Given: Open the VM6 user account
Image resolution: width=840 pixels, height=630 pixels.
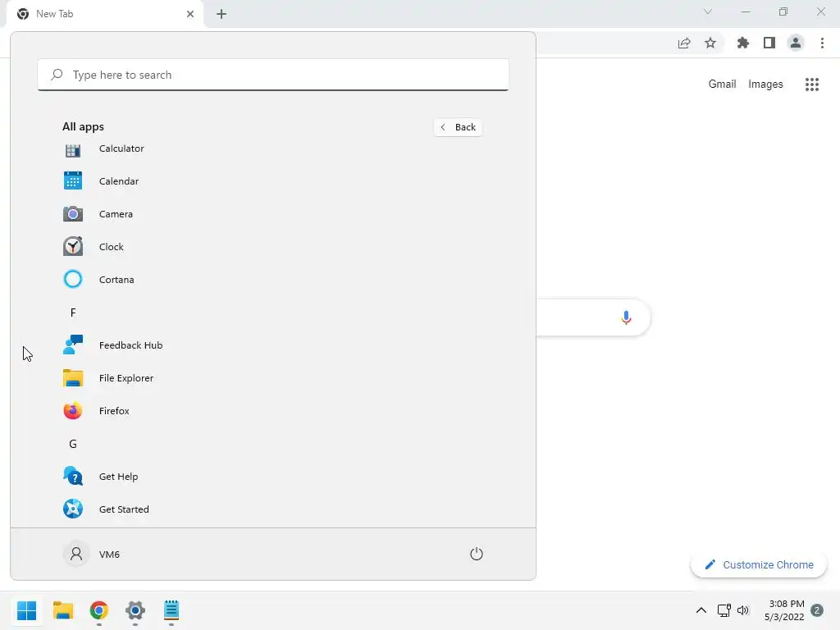Looking at the screenshot, I should click(92, 554).
